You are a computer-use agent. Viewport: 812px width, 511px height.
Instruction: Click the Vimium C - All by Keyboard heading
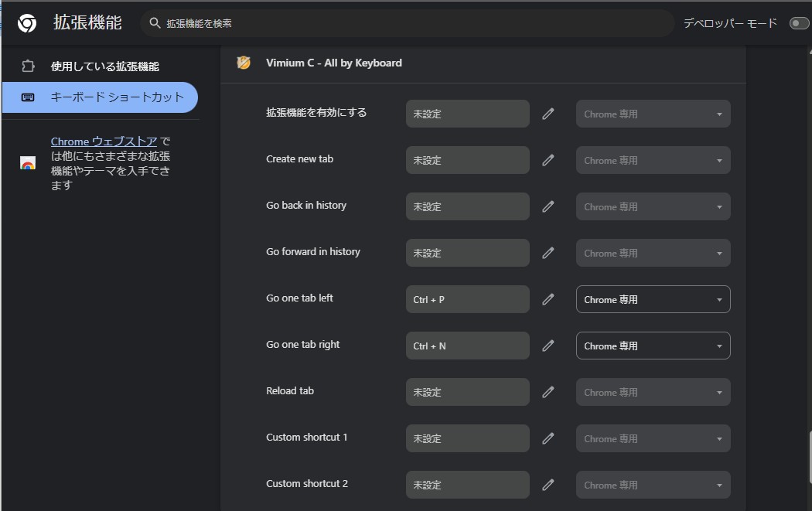coord(334,63)
